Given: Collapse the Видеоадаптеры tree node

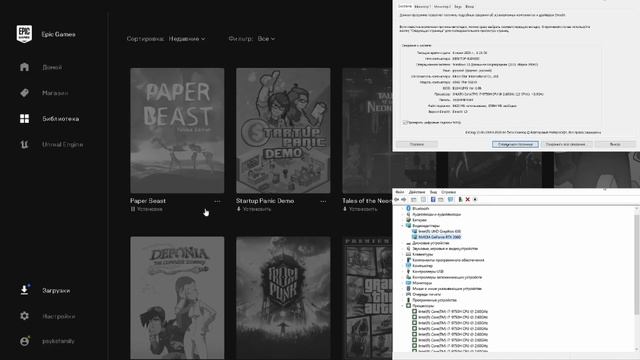Looking at the screenshot, I should pos(402,226).
